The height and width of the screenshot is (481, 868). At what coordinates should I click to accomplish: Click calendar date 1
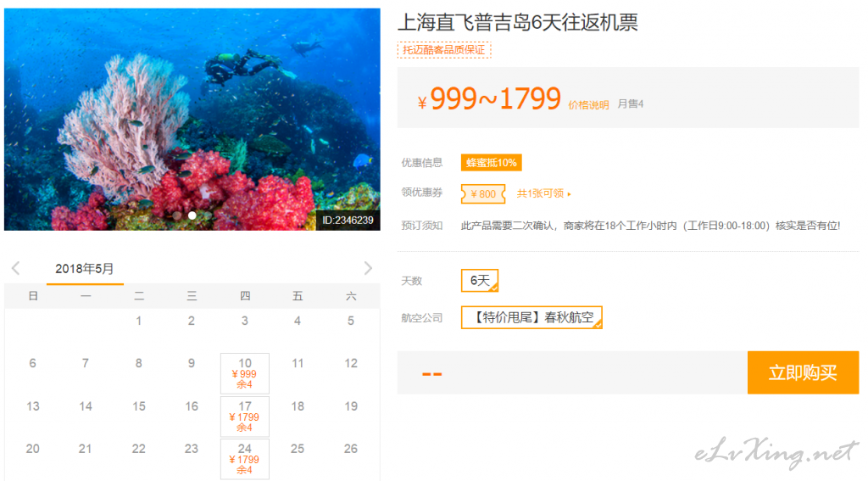coord(139,321)
